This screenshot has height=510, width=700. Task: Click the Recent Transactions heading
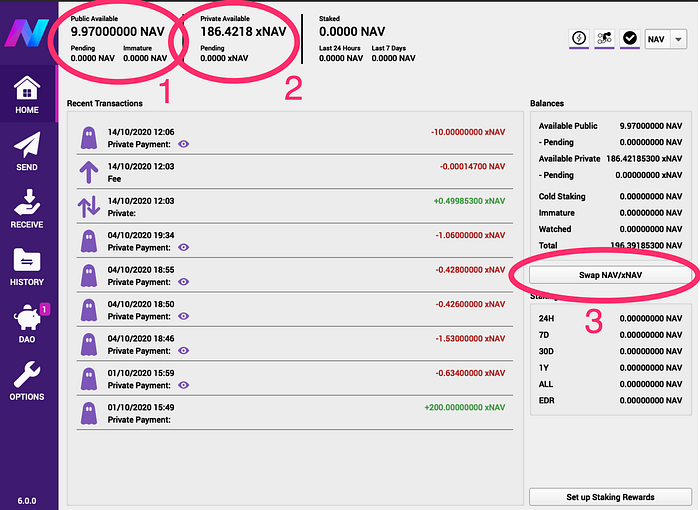pos(105,103)
